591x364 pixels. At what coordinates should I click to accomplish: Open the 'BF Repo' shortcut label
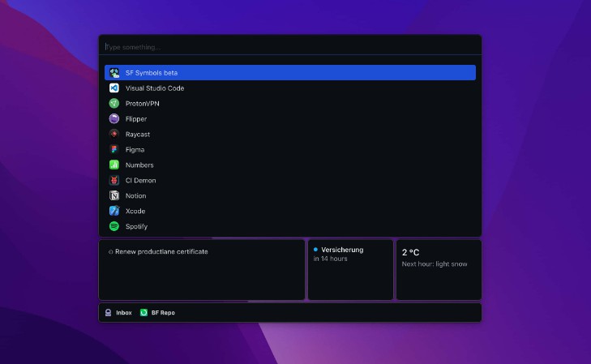click(x=163, y=313)
